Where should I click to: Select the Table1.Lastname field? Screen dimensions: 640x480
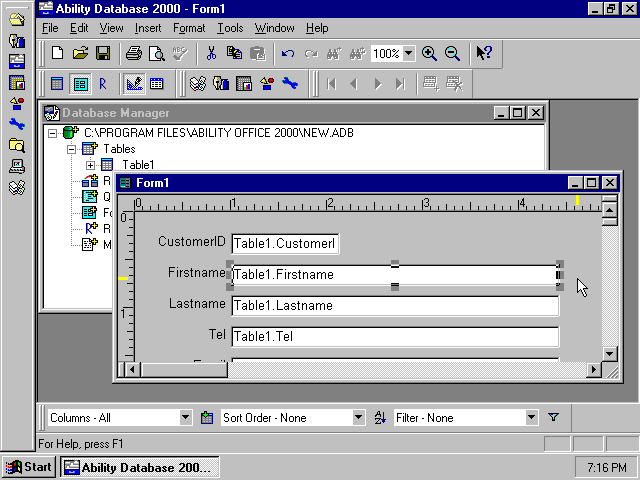(395, 306)
